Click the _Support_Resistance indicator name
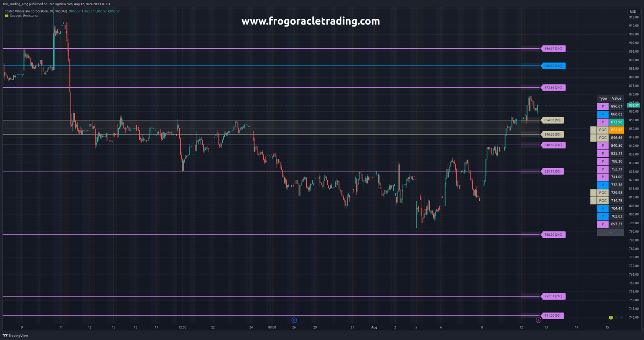This screenshot has width=644, height=340. 24,16
